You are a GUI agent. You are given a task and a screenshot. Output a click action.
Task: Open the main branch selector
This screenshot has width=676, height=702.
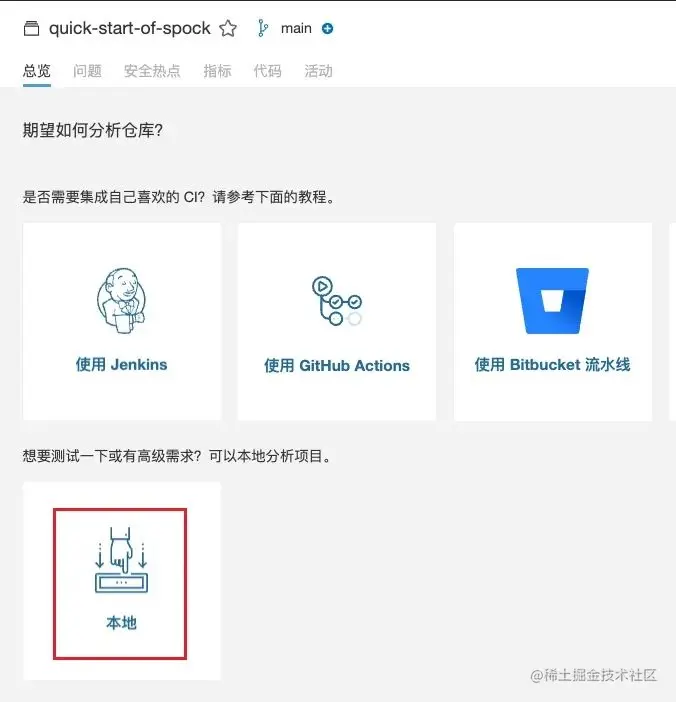point(296,28)
